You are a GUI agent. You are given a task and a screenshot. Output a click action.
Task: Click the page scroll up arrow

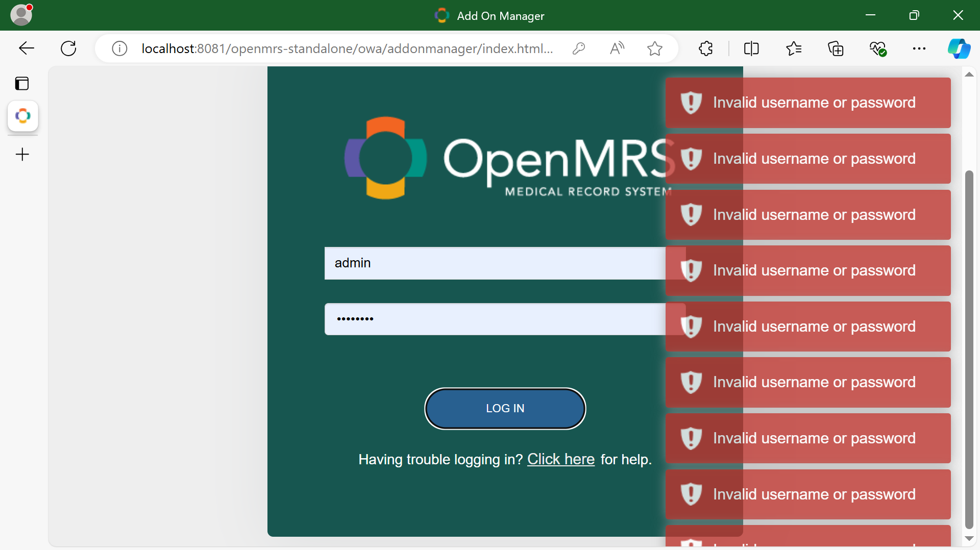(969, 74)
